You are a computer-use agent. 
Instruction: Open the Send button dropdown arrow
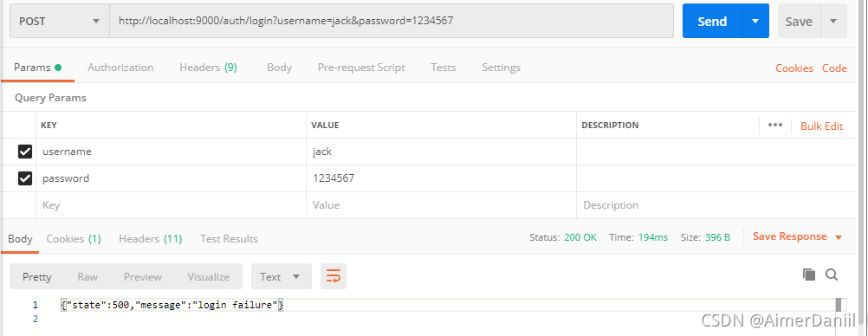click(755, 21)
